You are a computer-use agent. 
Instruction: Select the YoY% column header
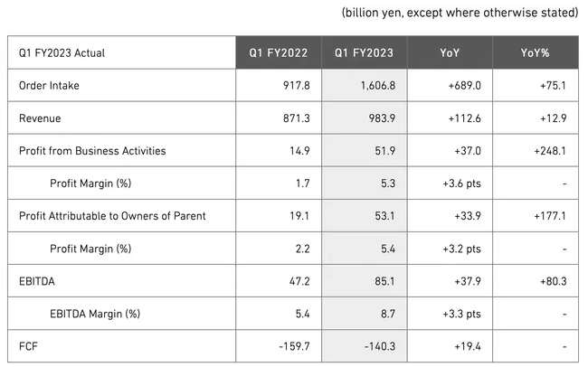point(536,53)
